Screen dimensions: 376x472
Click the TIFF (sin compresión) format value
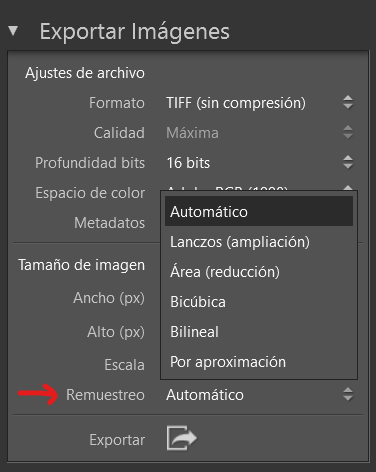point(236,103)
